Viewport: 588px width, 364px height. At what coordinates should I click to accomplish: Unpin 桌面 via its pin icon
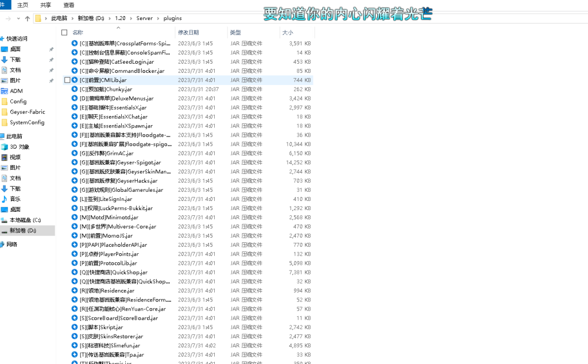pos(51,49)
